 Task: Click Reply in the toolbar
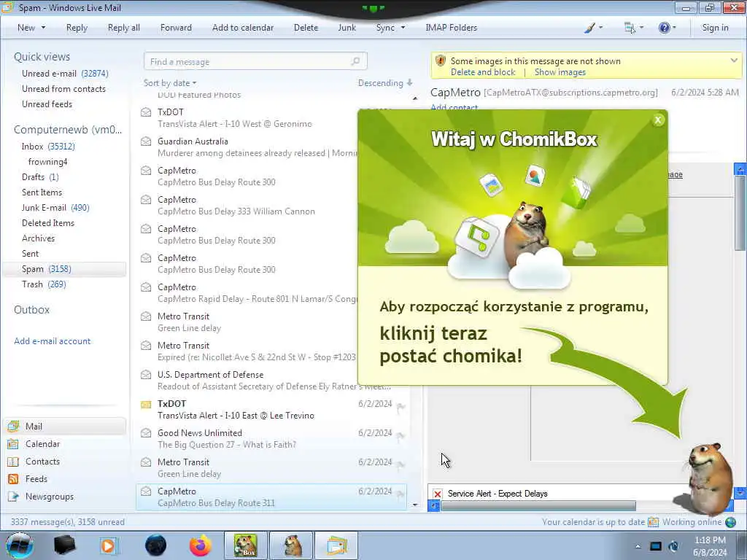[77, 28]
